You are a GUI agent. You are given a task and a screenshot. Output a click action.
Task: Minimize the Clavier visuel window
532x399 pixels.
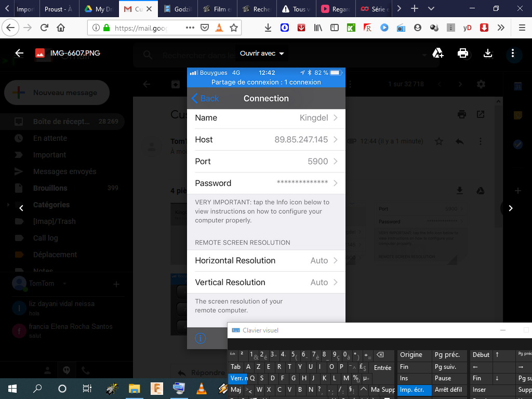coord(503,330)
